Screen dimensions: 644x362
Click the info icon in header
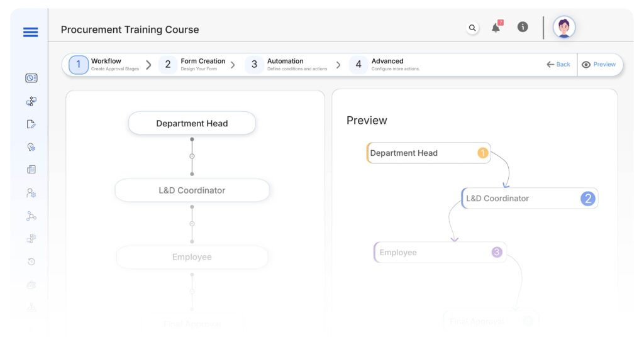[522, 27]
